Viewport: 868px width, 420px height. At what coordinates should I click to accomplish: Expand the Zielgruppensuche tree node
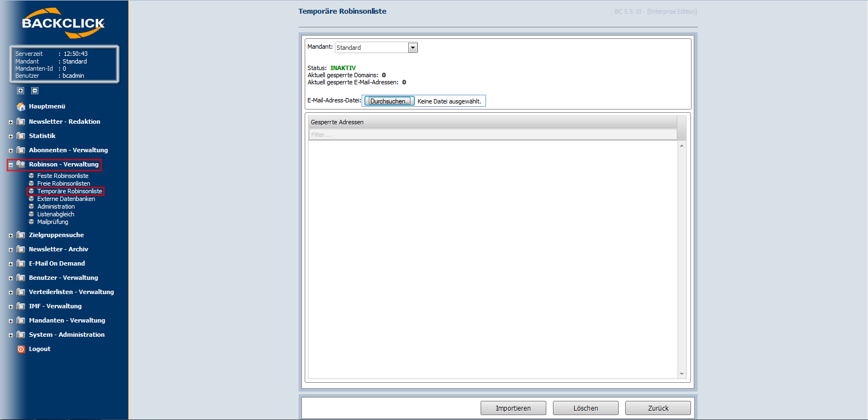click(x=10, y=235)
